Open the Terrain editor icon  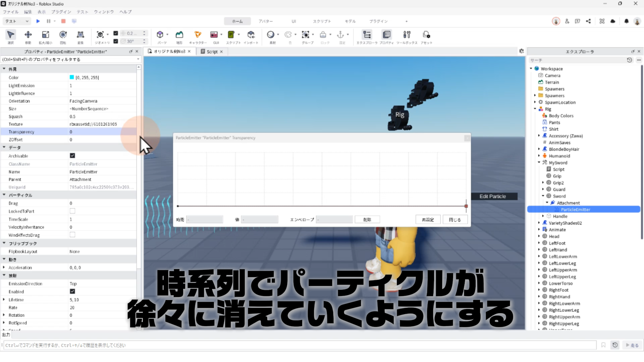coord(179,35)
